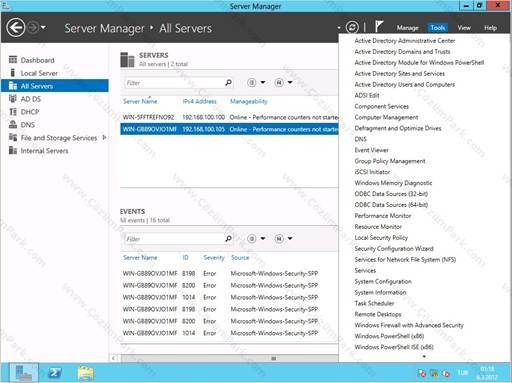Sort events by the Source column
This screenshot has height=383, width=512.
tap(240, 257)
